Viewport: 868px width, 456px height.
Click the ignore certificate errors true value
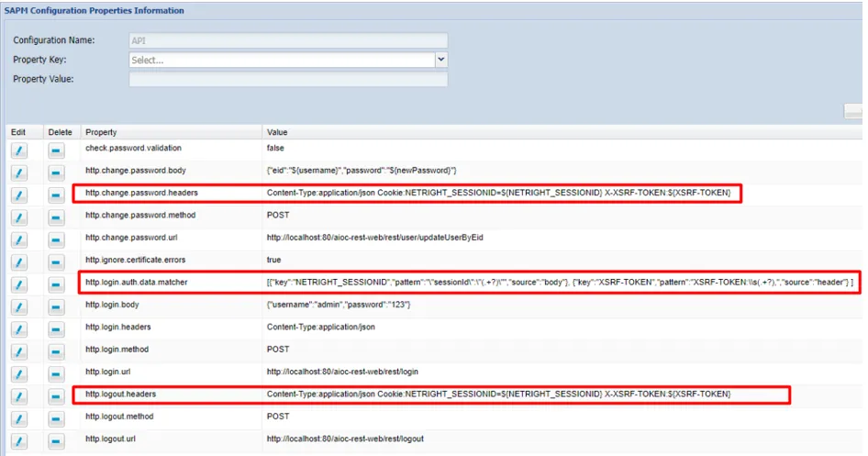click(x=273, y=260)
